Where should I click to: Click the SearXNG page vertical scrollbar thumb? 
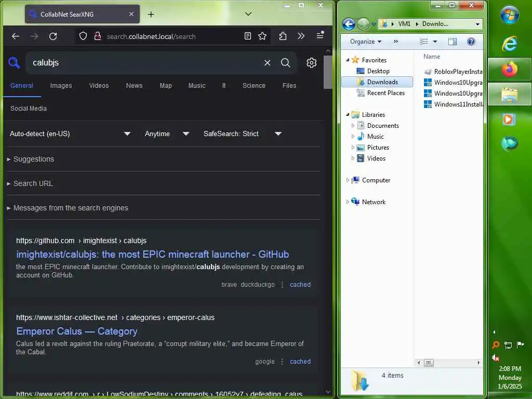tap(327, 72)
